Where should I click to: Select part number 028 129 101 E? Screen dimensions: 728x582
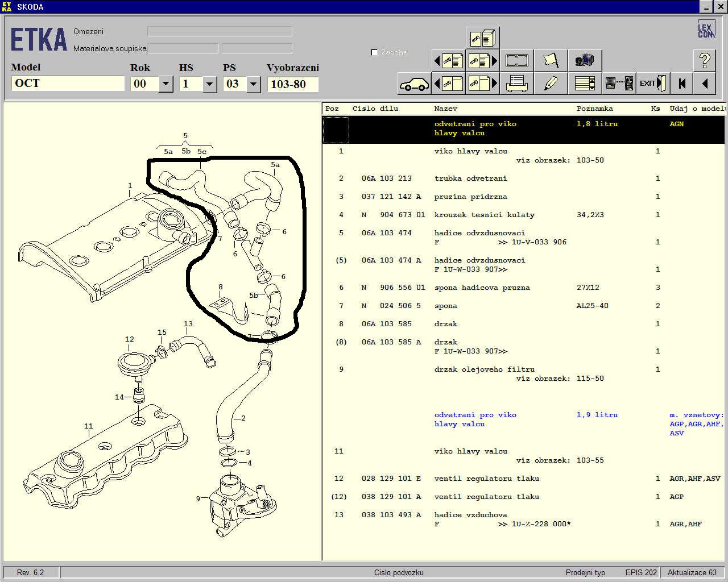(x=391, y=479)
